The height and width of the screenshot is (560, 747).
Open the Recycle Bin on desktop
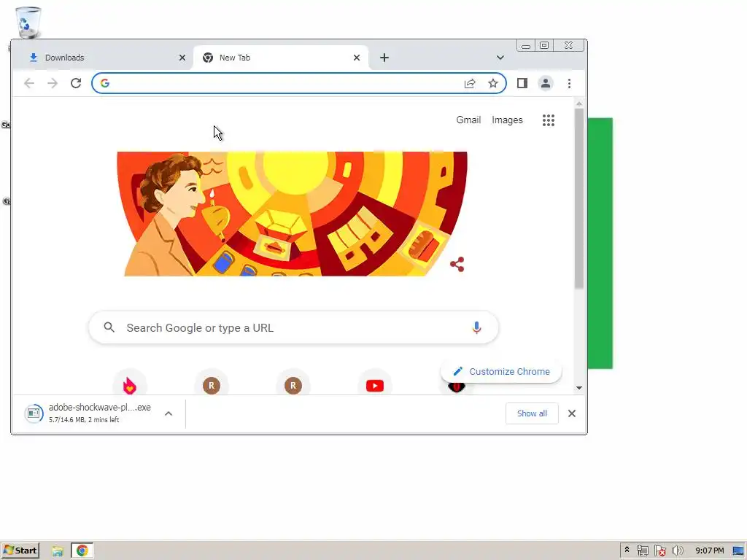(x=28, y=23)
